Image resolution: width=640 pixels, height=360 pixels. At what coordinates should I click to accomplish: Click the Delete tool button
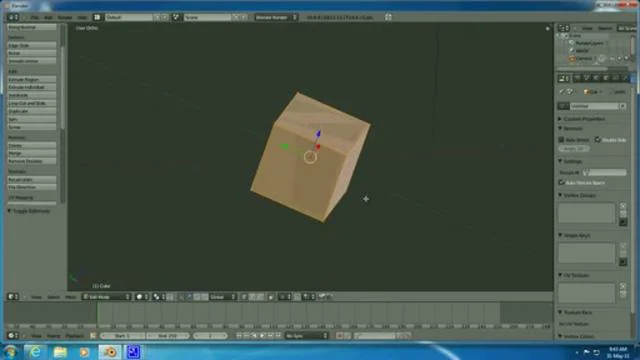(32, 145)
